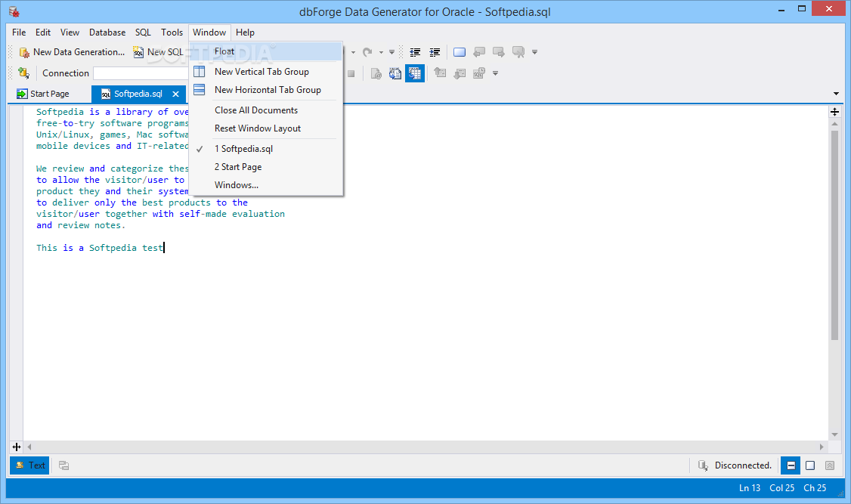The image size is (851, 504).
Task: Toggle the split horizontal pane layout button
Action: click(x=791, y=465)
